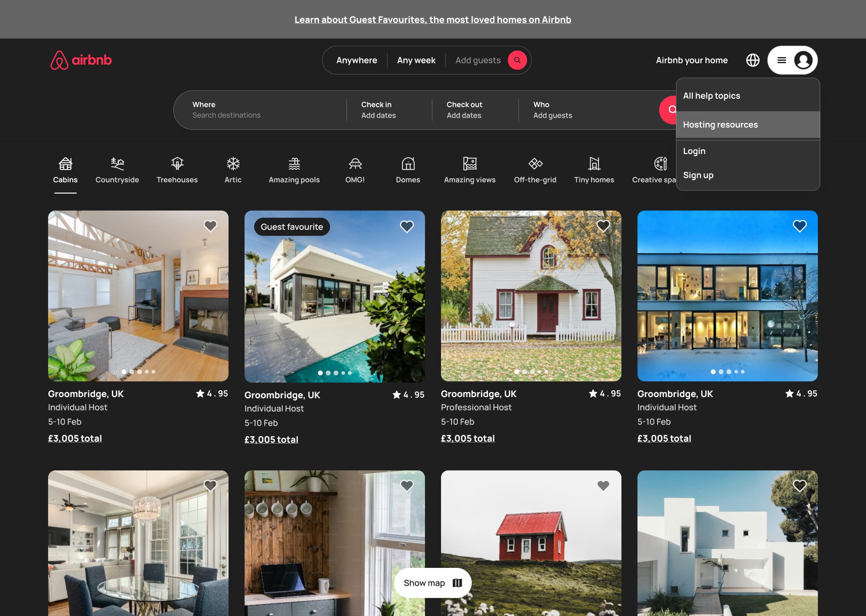The image size is (866, 616).
Task: Click the large red search button
Action: tap(669, 110)
